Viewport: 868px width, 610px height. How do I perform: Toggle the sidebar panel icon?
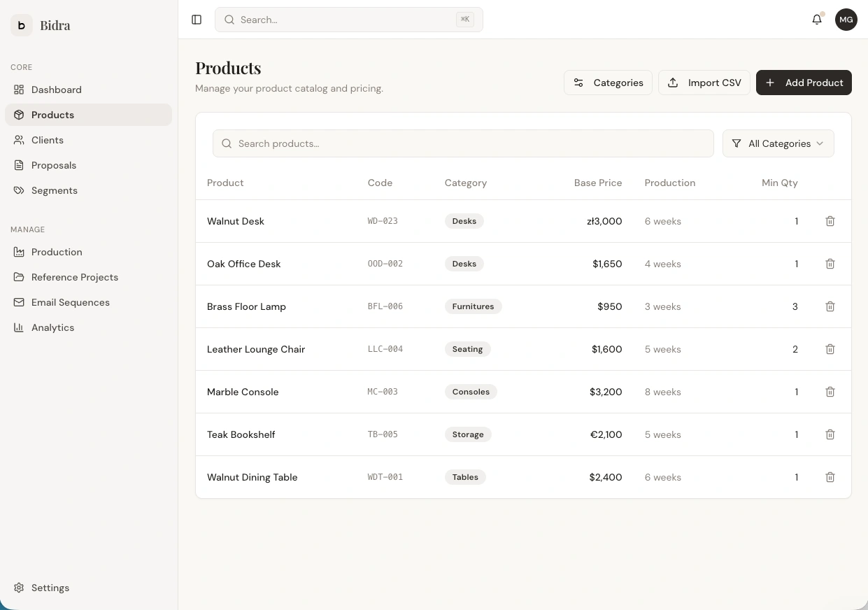[x=197, y=20]
